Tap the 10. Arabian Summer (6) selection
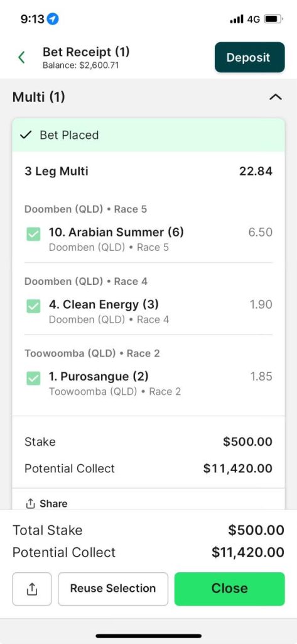The height and width of the screenshot is (644, 297). point(116,232)
